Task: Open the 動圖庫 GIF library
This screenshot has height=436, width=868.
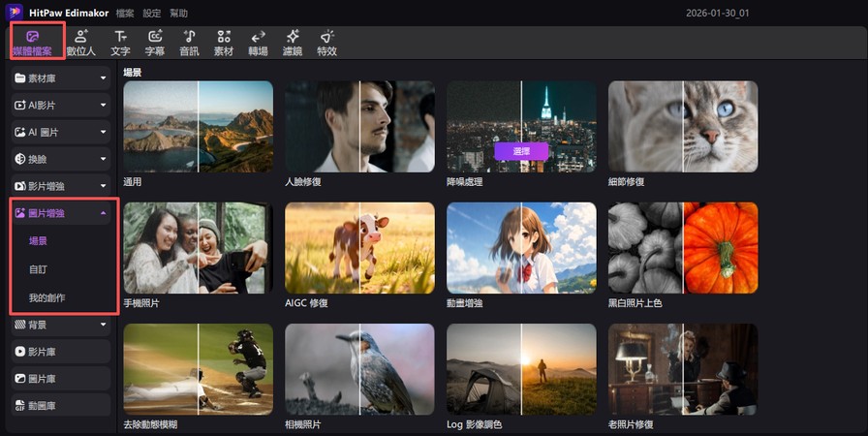Action: point(63,405)
